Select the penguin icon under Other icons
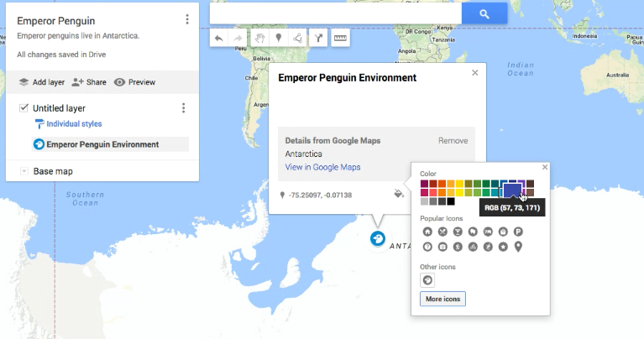This screenshot has height=339, width=644. pos(427,280)
